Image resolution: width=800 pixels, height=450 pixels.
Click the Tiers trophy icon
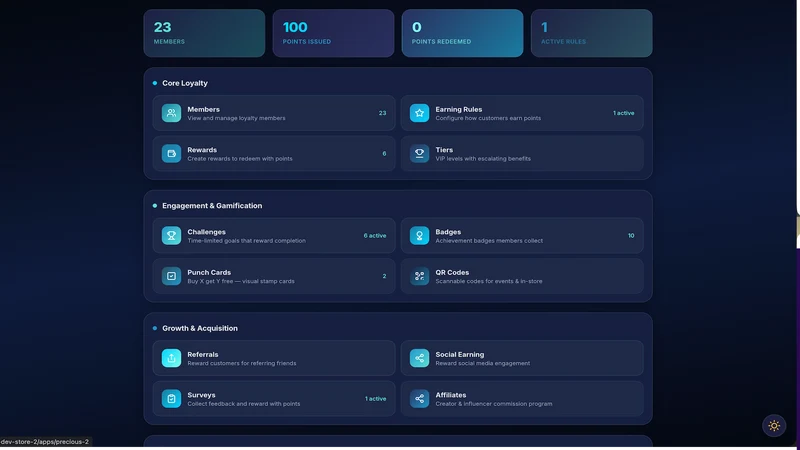tap(419, 154)
